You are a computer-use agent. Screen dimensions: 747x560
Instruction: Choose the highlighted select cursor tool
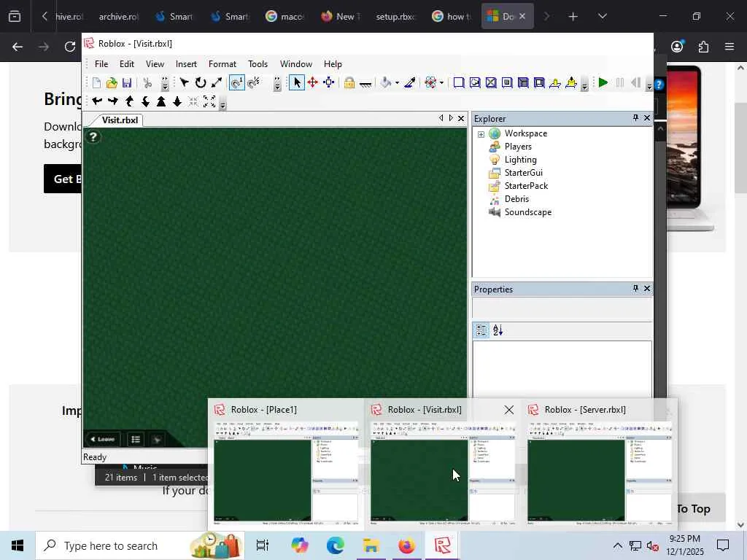click(297, 83)
